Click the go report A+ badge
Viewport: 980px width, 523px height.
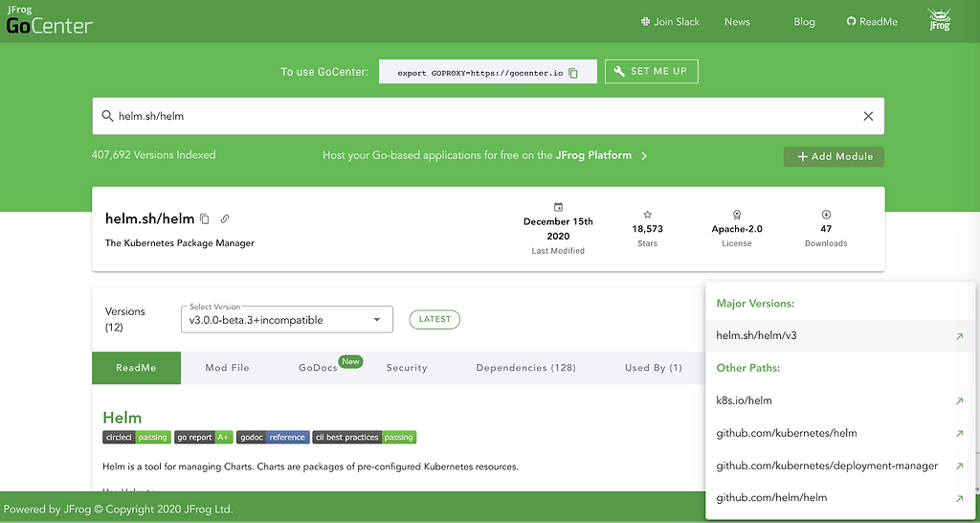[204, 438]
